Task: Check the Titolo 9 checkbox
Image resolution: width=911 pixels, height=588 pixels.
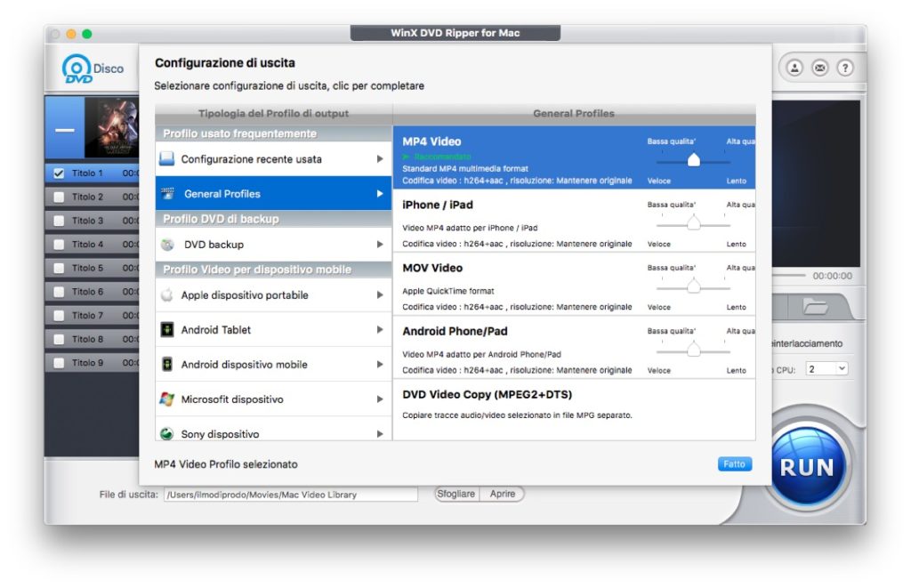Action: [x=59, y=363]
